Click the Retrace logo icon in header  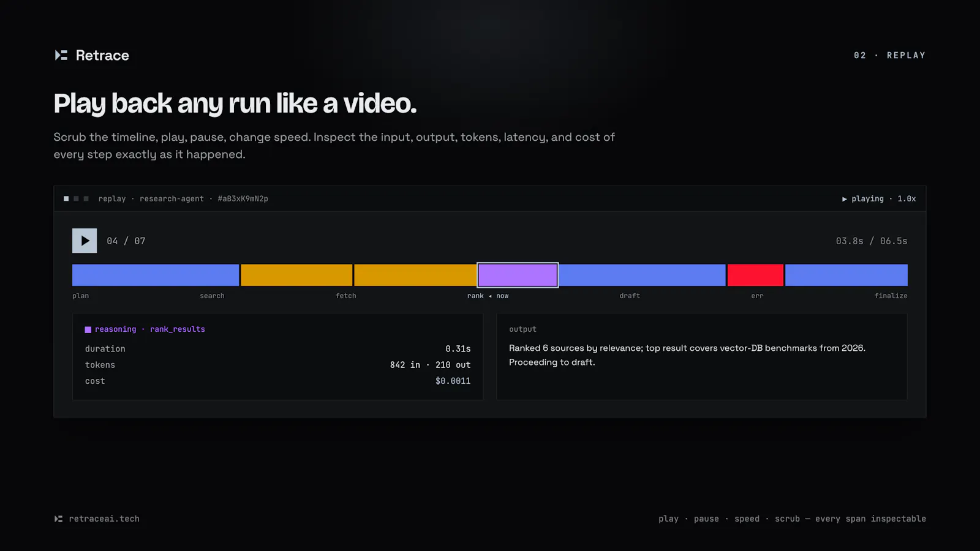[61, 55]
